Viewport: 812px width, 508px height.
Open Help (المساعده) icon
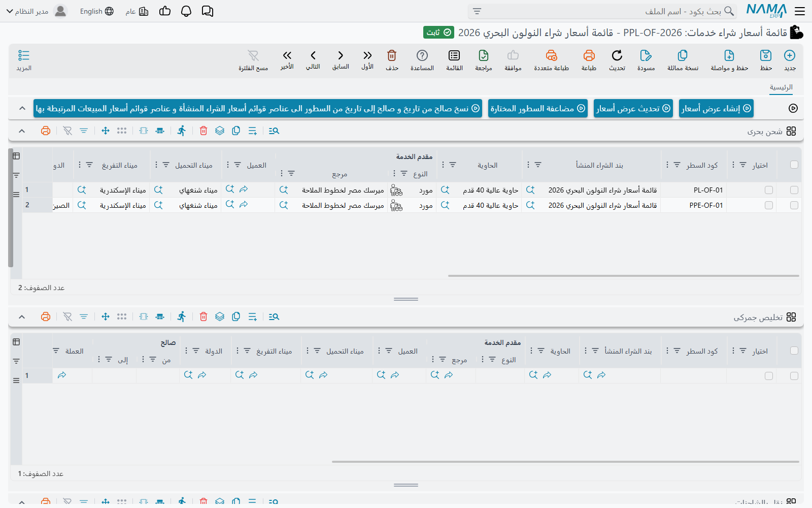click(x=422, y=55)
